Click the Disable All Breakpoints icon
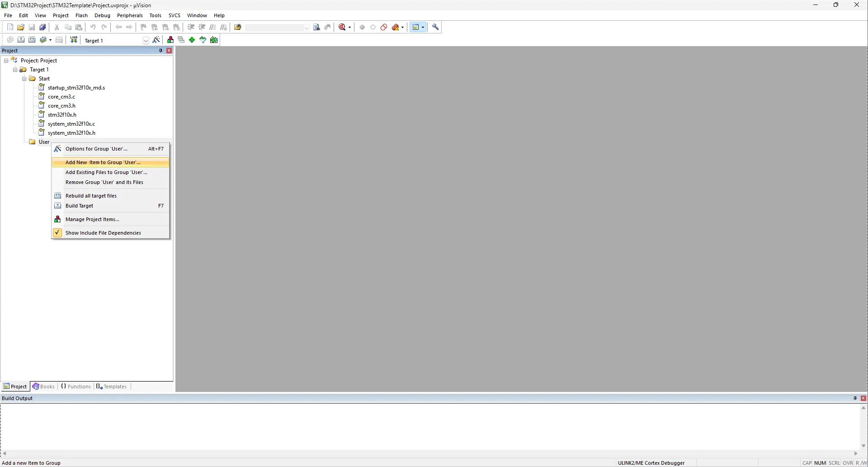Image resolution: width=868 pixels, height=467 pixels. pyautogui.click(x=384, y=27)
